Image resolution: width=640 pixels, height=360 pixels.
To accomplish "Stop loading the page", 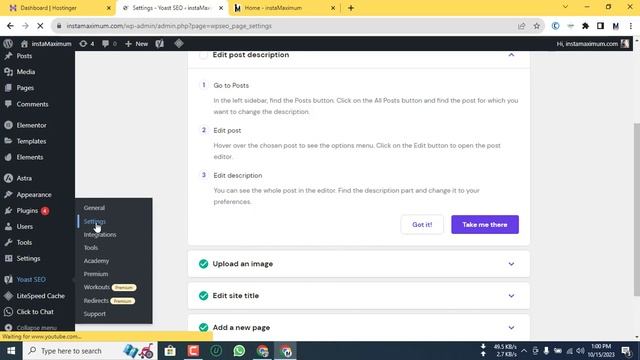I will pos(40,26).
